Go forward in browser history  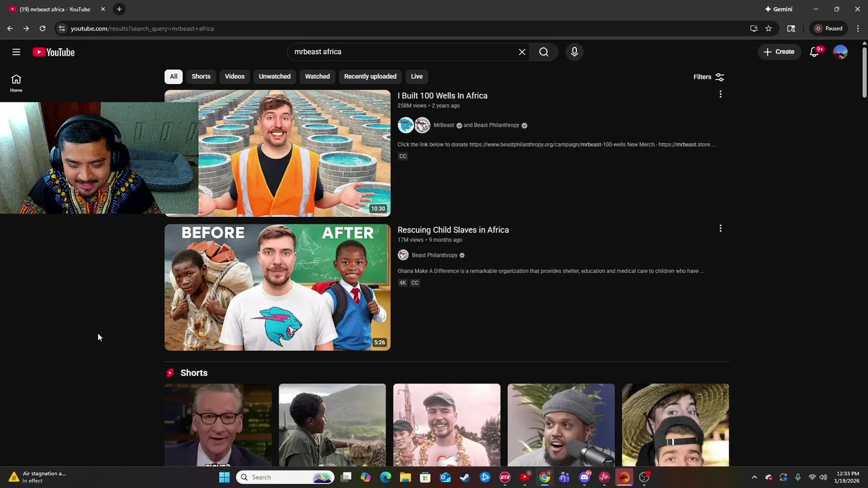tap(26, 28)
